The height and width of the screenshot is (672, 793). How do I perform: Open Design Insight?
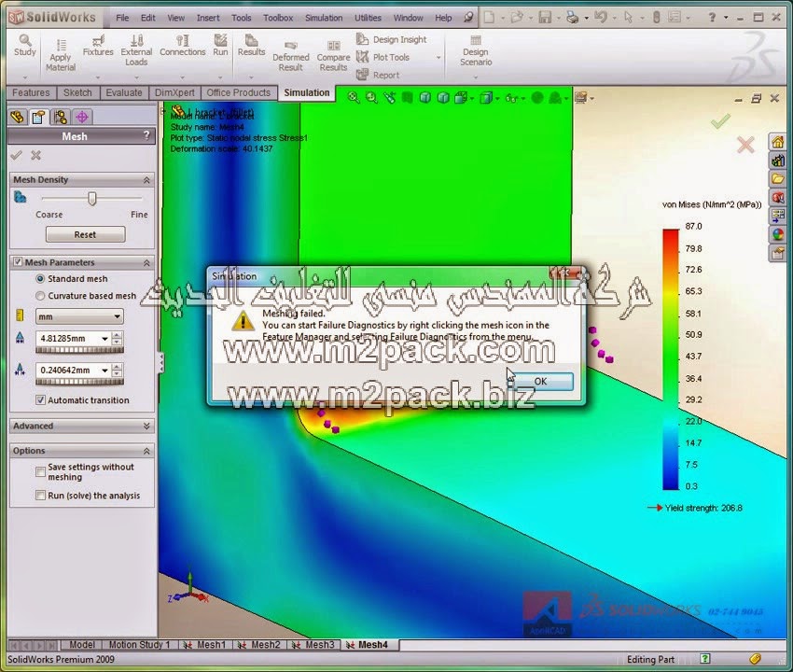(392, 39)
